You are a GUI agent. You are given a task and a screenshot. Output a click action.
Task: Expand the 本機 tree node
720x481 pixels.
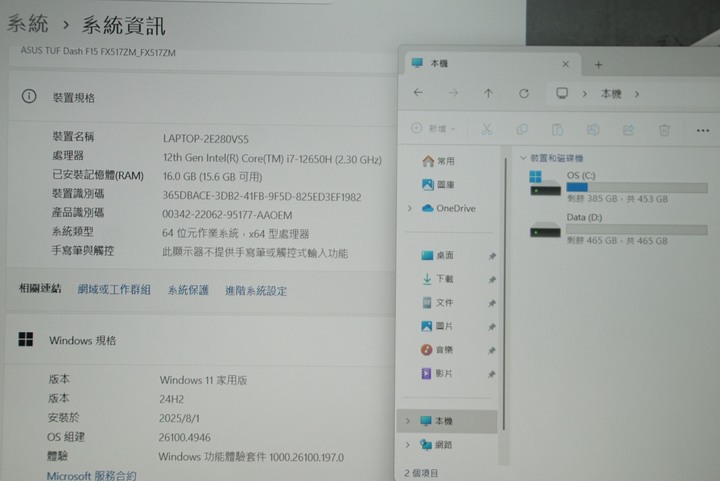click(408, 421)
